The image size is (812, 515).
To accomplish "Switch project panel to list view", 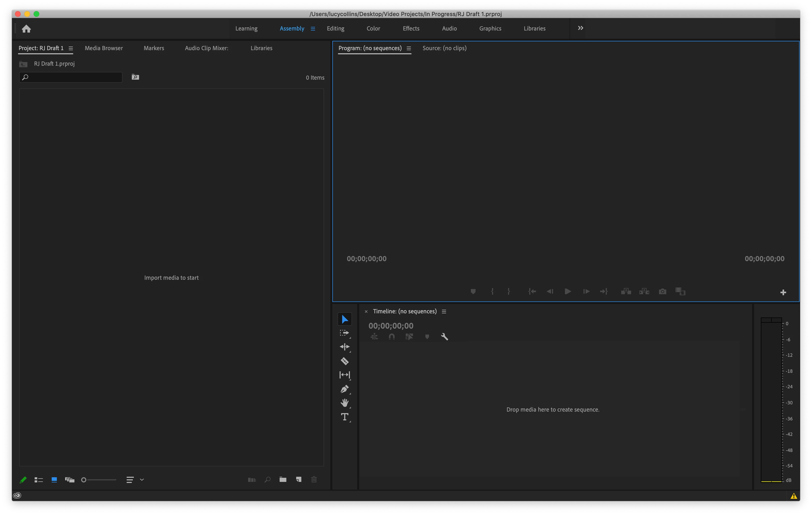I will pyautogui.click(x=39, y=480).
